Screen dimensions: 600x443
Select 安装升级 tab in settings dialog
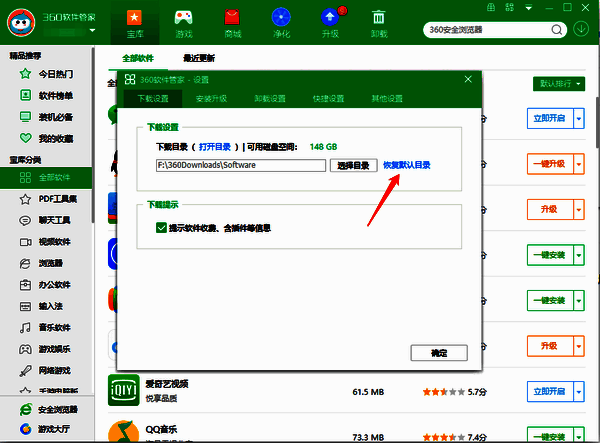[x=212, y=99]
